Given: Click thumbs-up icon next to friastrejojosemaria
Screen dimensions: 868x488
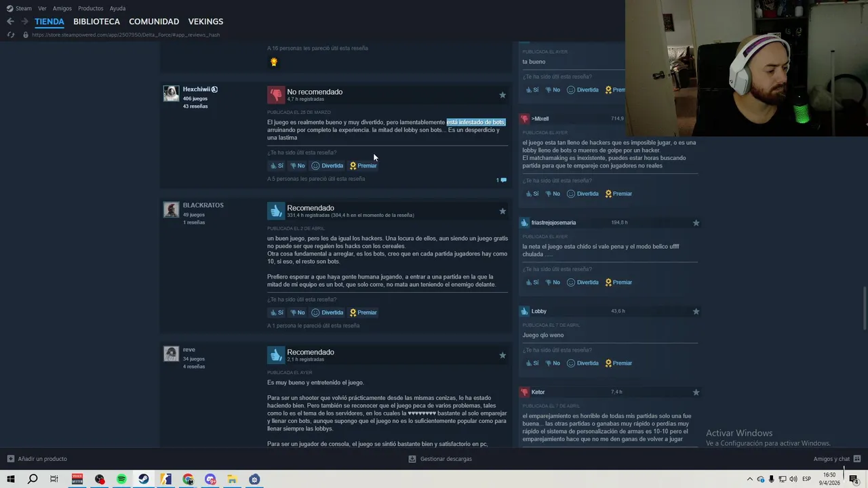Looking at the screenshot, I should click(x=524, y=222).
